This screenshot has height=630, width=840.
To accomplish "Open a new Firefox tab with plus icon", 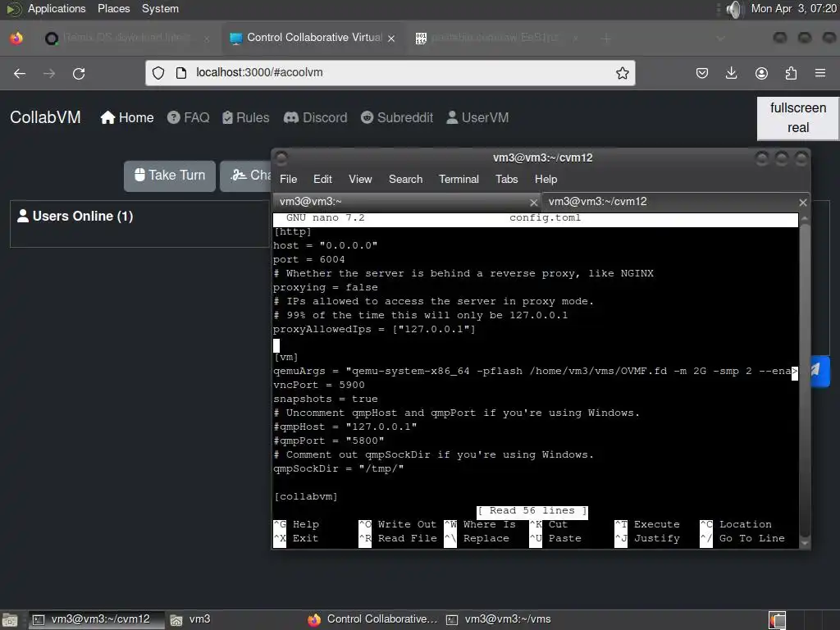I will (606, 39).
